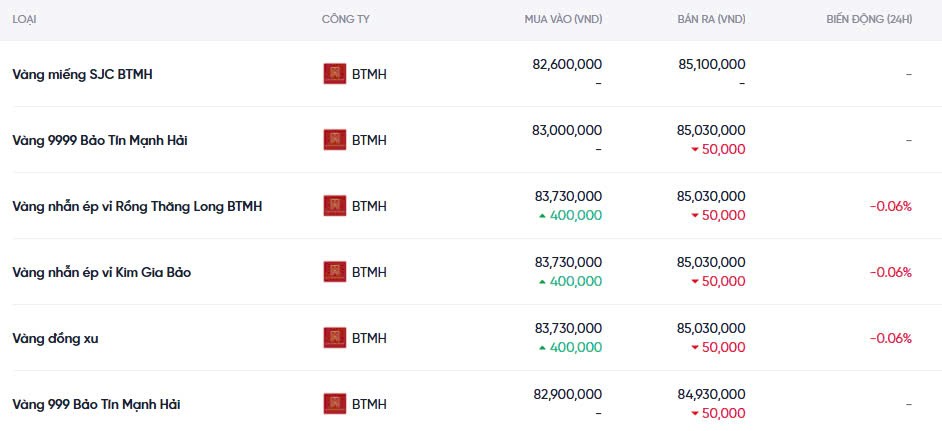Click green up arrow in Vàng đồng xu row
This screenshot has width=942, height=431.
click(543, 347)
